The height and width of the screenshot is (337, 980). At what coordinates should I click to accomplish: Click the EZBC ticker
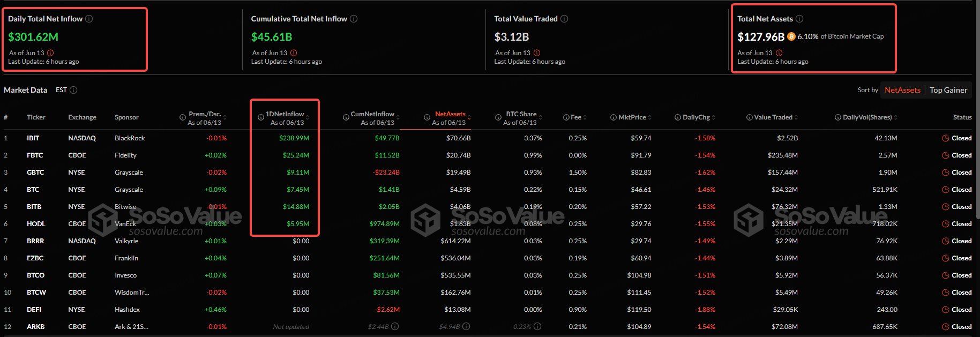coord(35,258)
